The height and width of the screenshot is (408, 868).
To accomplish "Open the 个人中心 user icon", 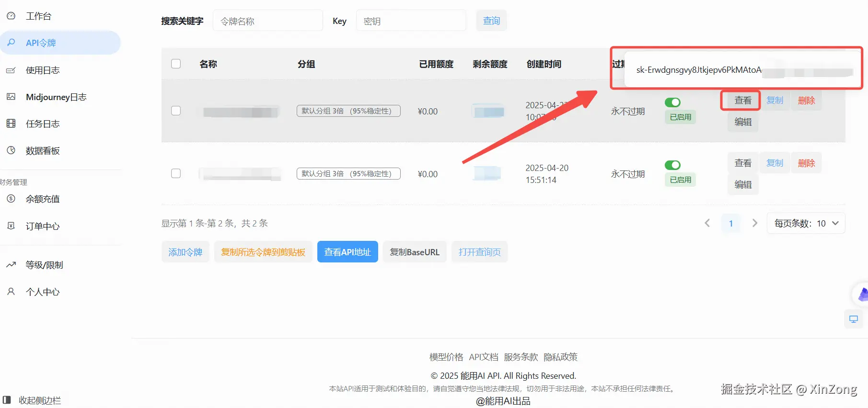I will point(11,292).
